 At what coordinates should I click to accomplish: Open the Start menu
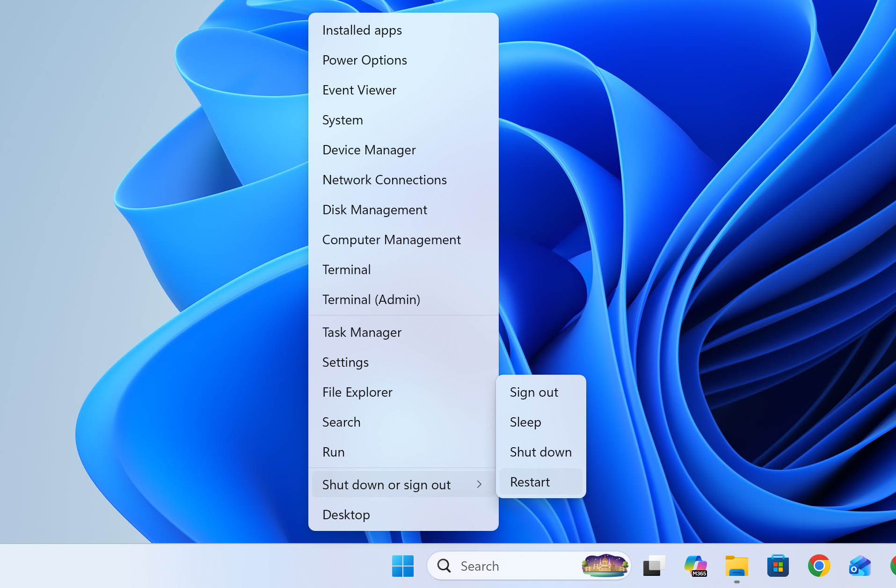[403, 566]
